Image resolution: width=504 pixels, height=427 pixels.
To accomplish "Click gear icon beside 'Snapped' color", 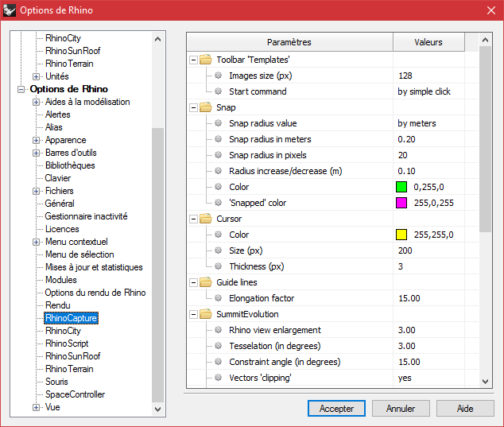I will point(219,203).
